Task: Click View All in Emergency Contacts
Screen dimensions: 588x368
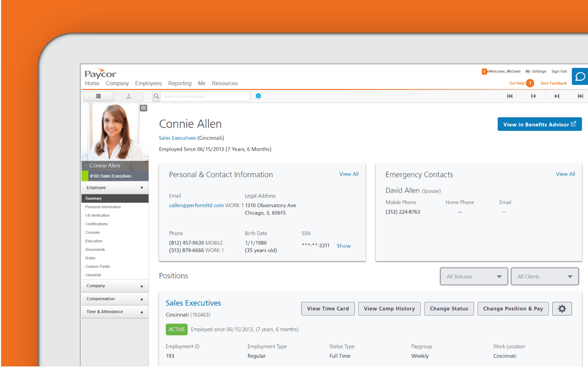Action: pyautogui.click(x=565, y=174)
